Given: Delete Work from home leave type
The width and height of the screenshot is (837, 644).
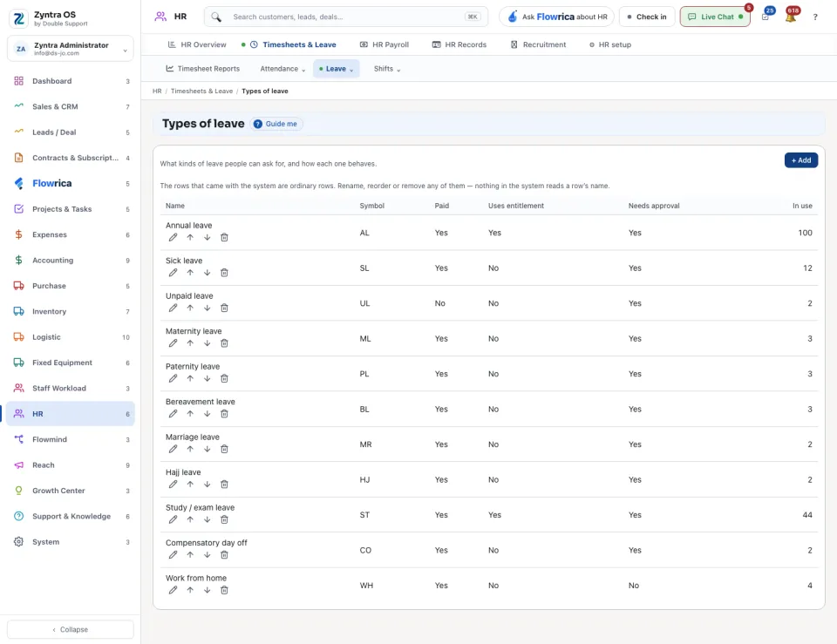Looking at the screenshot, I should coord(224,590).
